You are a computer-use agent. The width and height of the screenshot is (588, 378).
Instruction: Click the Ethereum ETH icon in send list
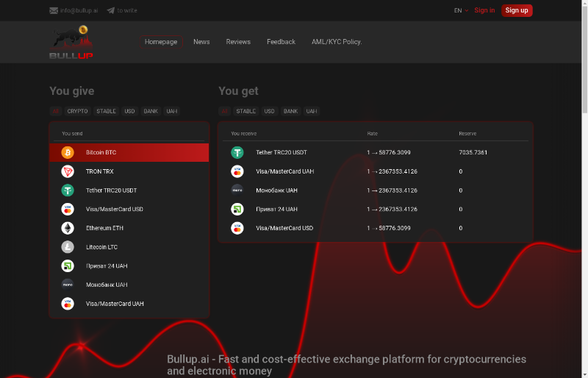tap(68, 228)
